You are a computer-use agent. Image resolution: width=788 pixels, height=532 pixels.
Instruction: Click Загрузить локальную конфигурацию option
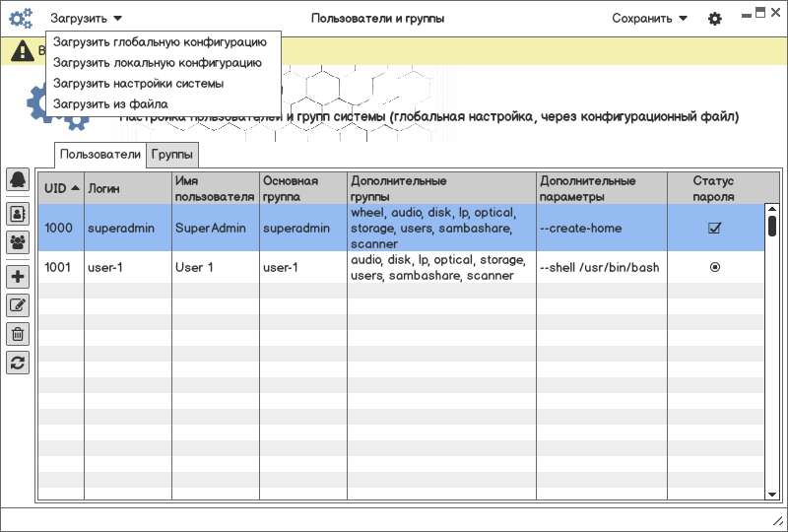(158, 63)
